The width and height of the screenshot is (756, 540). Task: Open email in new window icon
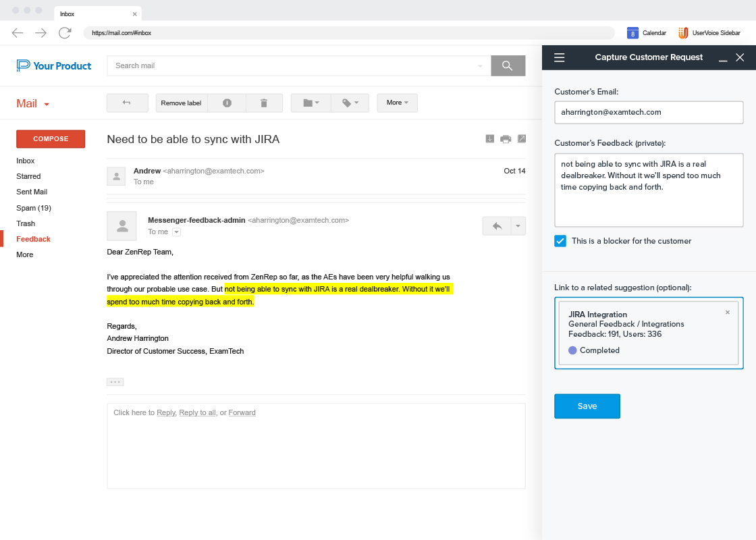click(x=522, y=139)
